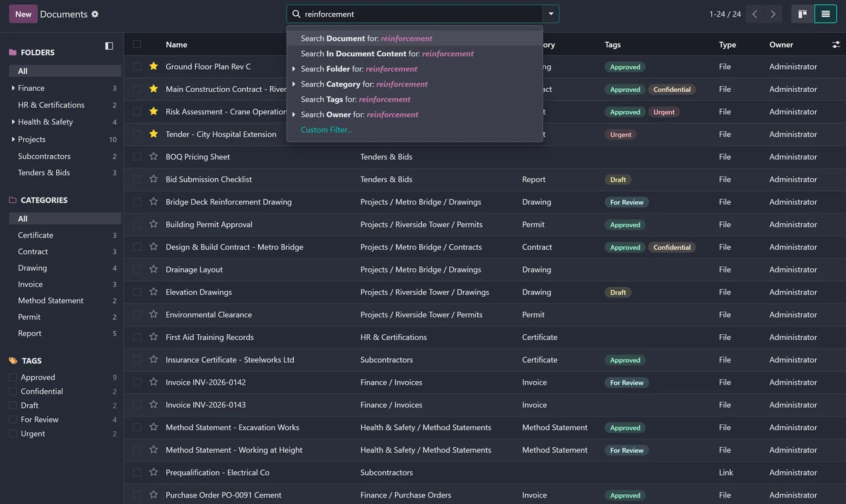Screen dimensions: 846x504
Task: Select the BOQ Pricing Sheet row checkbox
Action: click(x=137, y=157)
